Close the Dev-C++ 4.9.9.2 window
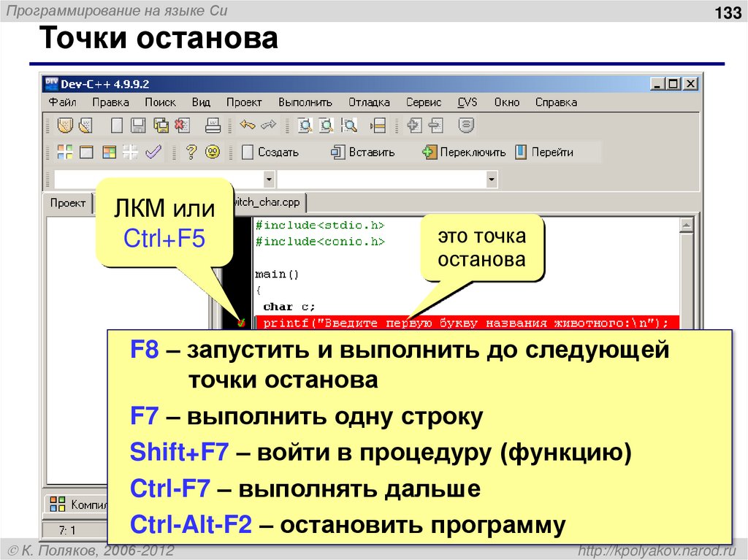The height and width of the screenshot is (560, 748). (691, 85)
